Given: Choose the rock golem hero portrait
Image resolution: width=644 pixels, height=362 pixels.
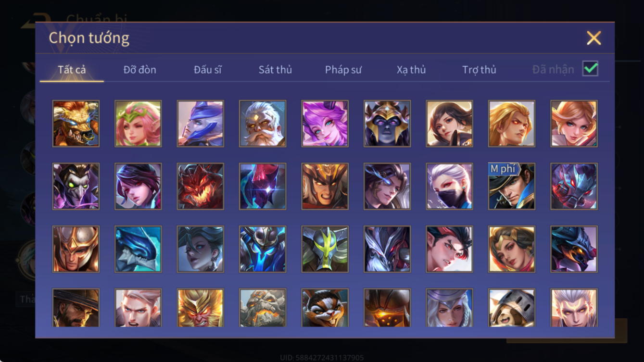Looking at the screenshot, I should click(x=263, y=308).
